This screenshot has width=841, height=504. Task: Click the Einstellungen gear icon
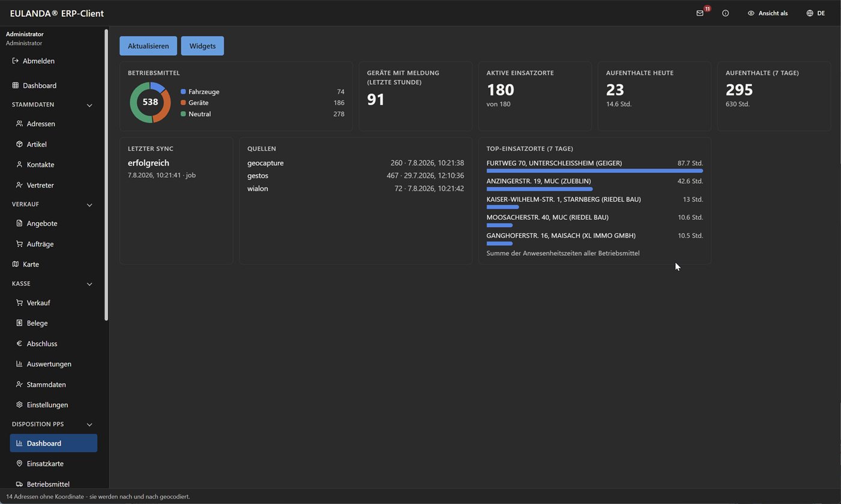click(19, 405)
